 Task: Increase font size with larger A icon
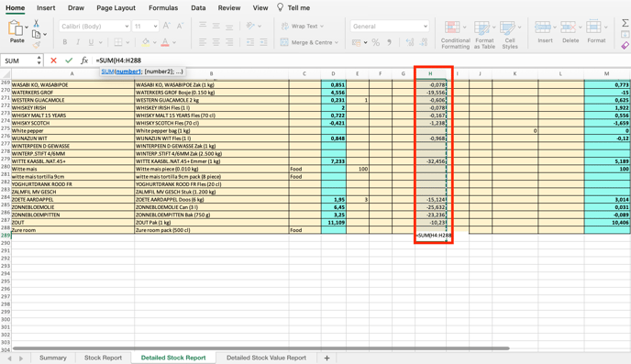tap(166, 27)
